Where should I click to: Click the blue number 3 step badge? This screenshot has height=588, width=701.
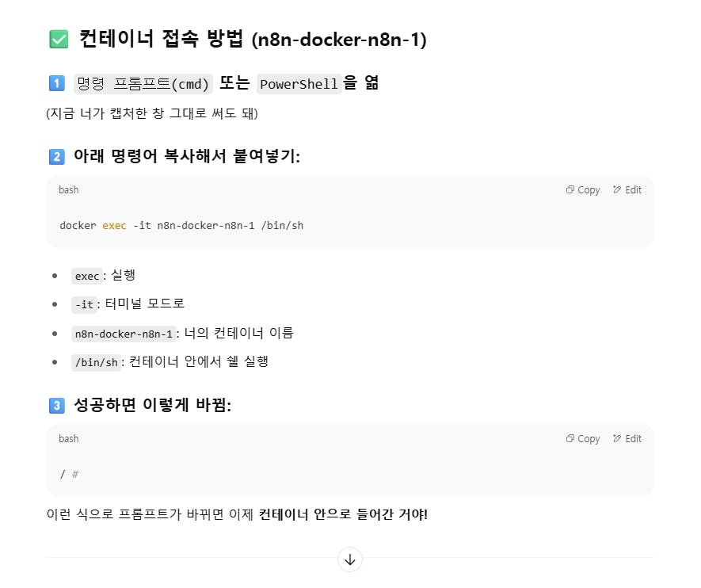pyautogui.click(x=57, y=405)
